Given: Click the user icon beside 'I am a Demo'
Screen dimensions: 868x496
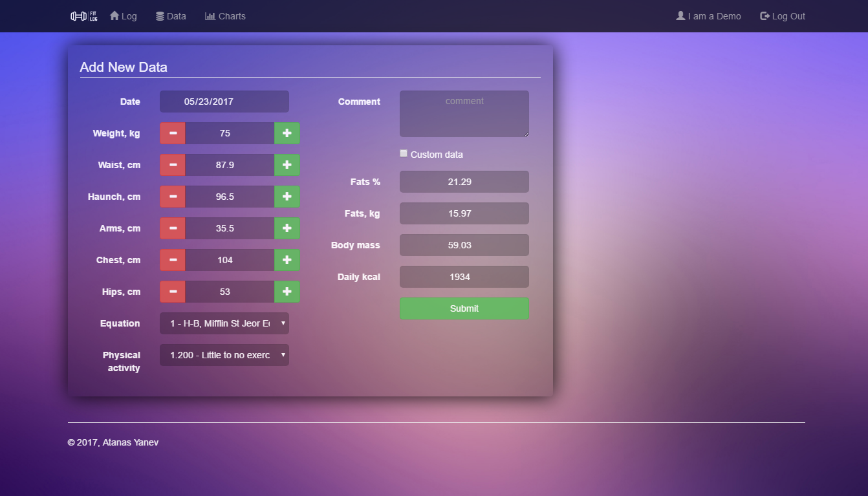Looking at the screenshot, I should click(680, 16).
